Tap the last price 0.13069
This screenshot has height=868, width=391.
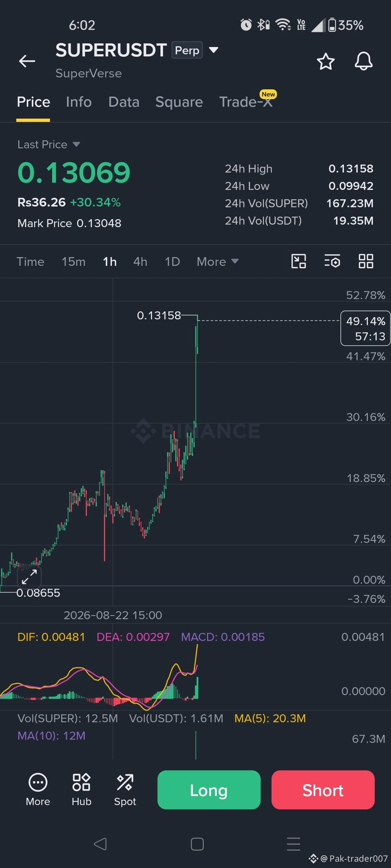click(74, 173)
